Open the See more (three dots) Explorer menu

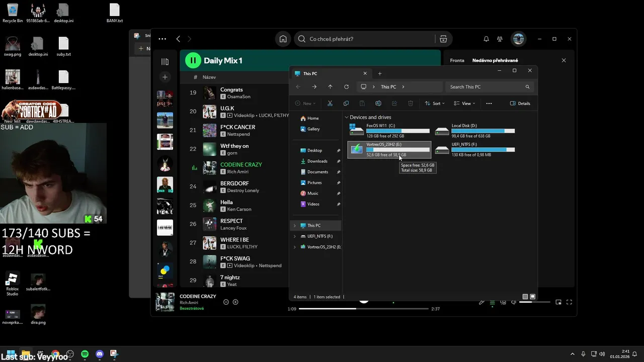click(x=489, y=103)
